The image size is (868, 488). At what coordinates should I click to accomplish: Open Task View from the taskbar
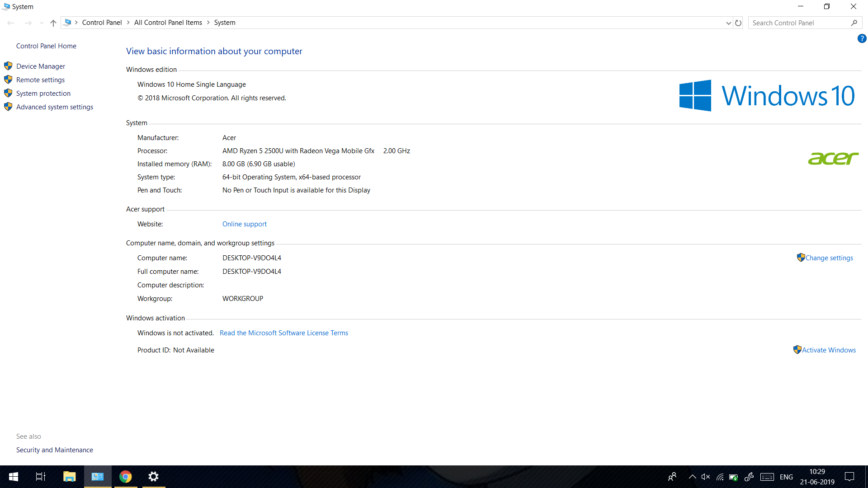[x=41, y=477]
